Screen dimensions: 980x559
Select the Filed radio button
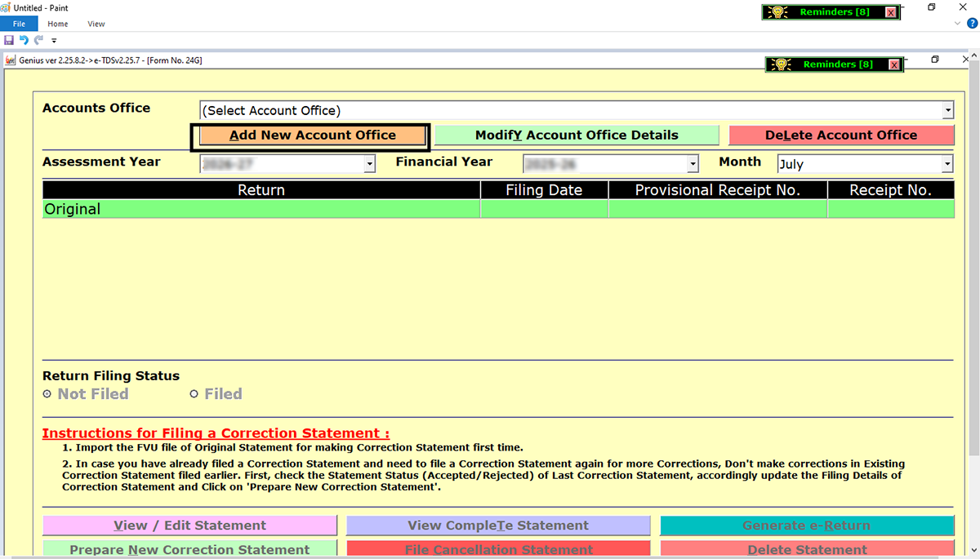point(194,394)
